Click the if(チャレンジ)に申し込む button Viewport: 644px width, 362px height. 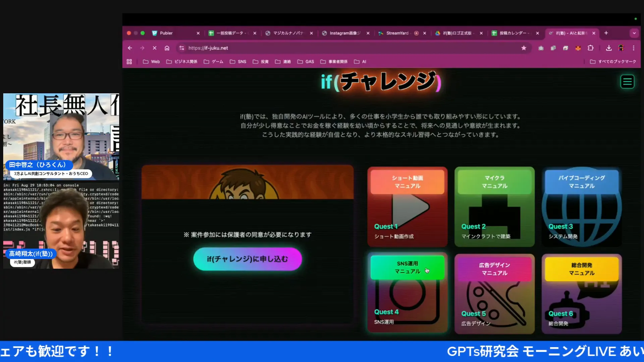248,259
